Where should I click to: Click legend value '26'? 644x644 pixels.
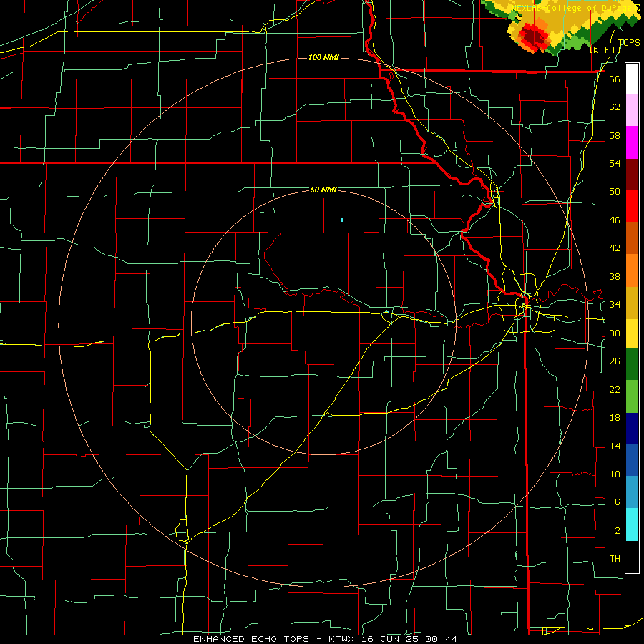tap(615, 361)
